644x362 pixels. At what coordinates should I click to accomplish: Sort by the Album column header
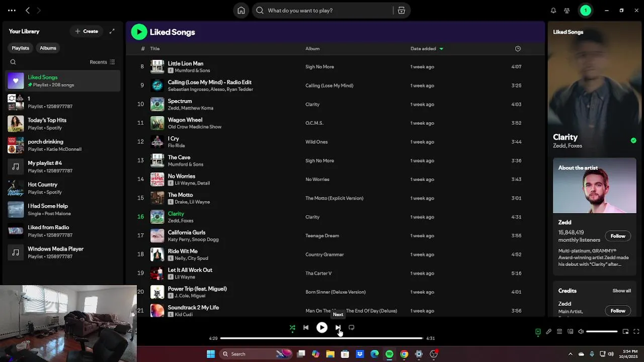(x=312, y=49)
